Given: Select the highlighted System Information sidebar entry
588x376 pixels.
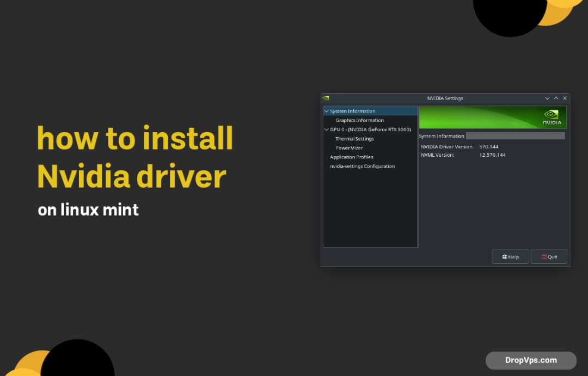Looking at the screenshot, I should 352,110.
